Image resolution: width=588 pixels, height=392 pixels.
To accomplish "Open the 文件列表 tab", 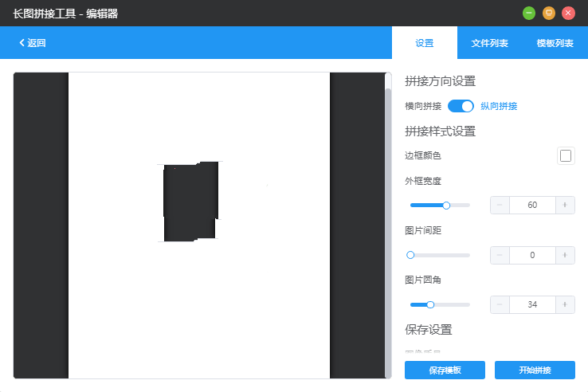I will point(490,43).
